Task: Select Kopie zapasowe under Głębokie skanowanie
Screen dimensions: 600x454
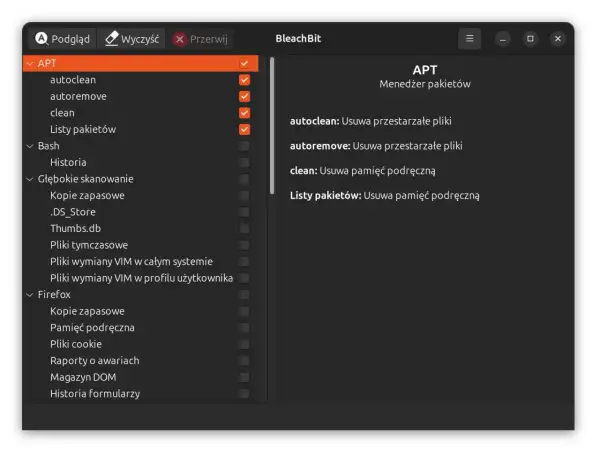Action: [x=141, y=195]
